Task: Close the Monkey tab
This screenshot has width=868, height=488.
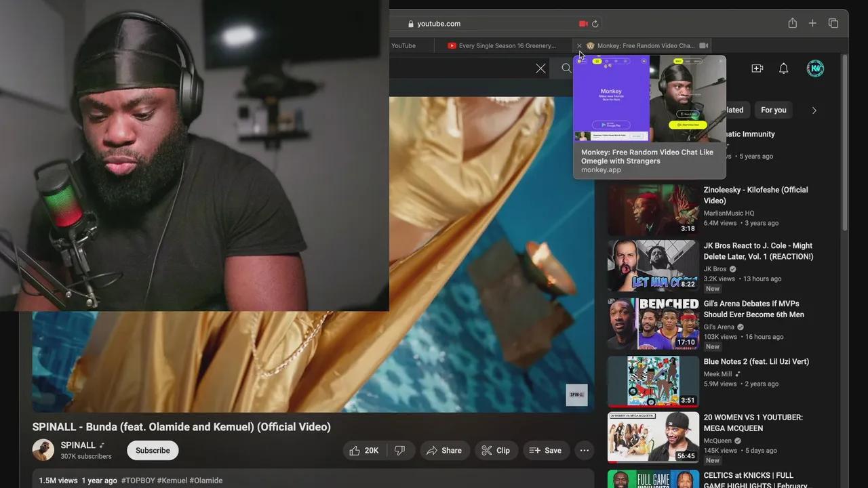Action: [579, 45]
